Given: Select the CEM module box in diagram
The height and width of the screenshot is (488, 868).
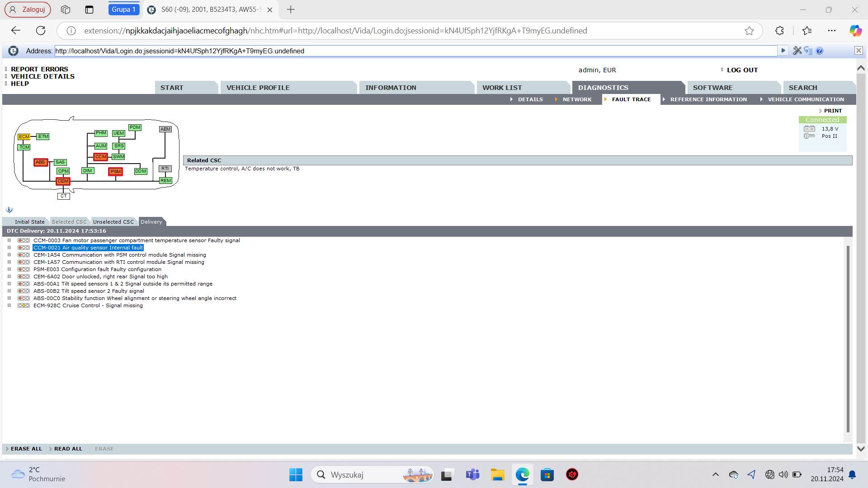Looking at the screenshot, I should click(63, 181).
